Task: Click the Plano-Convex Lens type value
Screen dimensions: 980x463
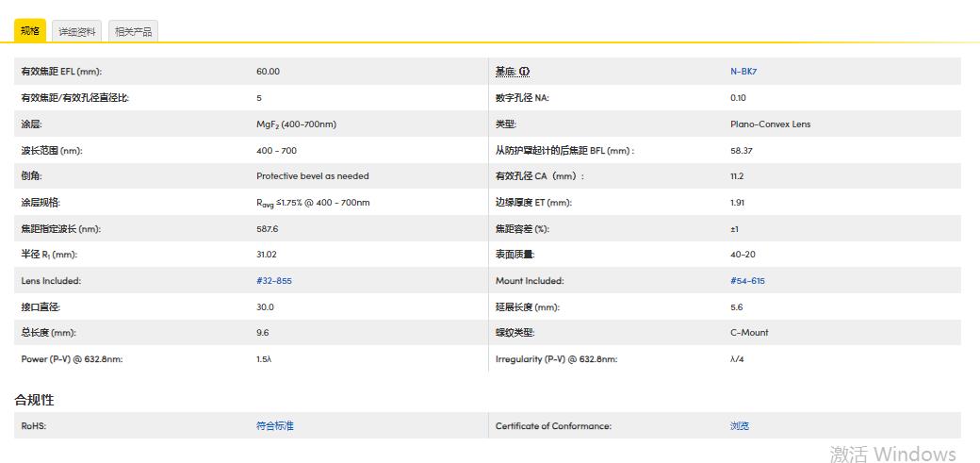Action: 770,124
